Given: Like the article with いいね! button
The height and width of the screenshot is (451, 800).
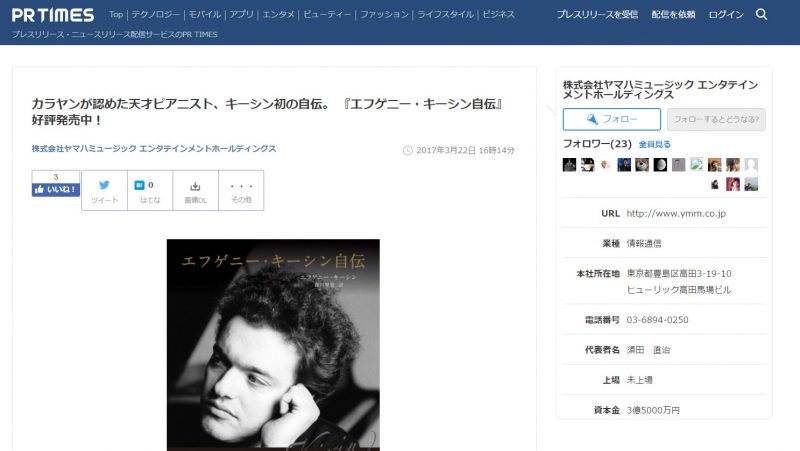Looking at the screenshot, I should pyautogui.click(x=56, y=189).
